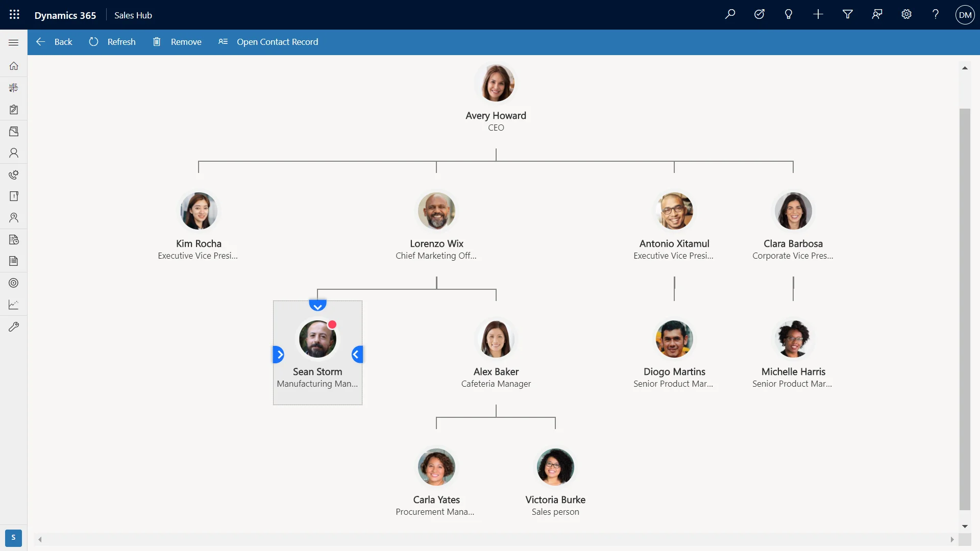Select Diogo Martins' photo
The image size is (980, 551).
point(674,339)
